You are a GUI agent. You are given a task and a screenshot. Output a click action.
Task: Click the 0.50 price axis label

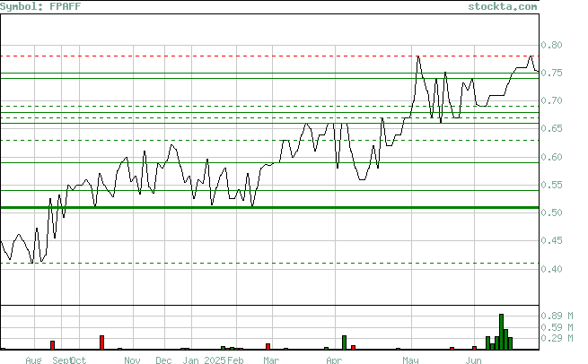[x=551, y=212]
